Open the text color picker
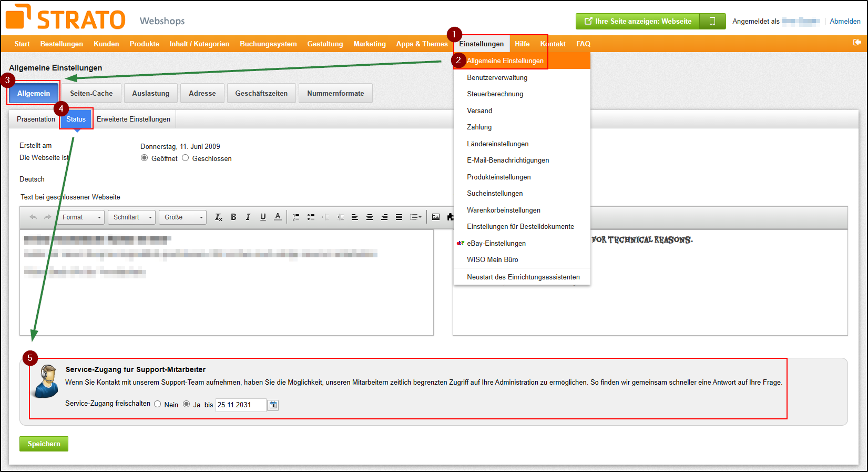Image resolution: width=868 pixels, height=472 pixels. coord(278,217)
